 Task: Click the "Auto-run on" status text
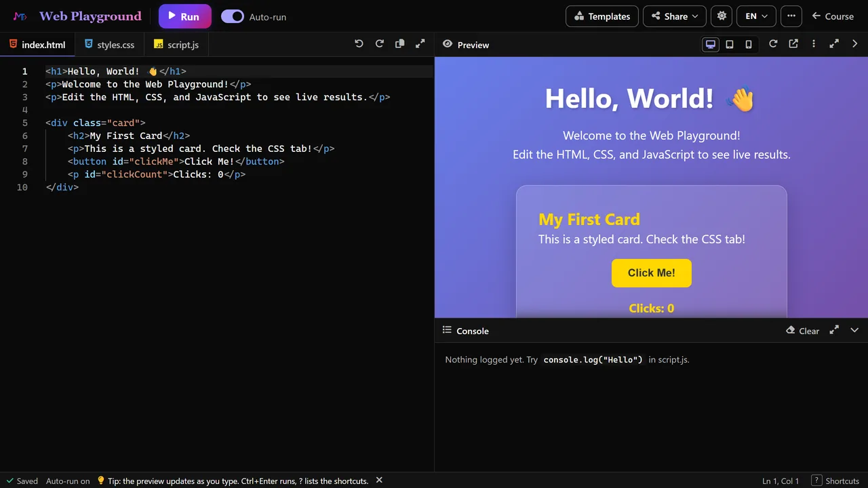click(x=68, y=481)
